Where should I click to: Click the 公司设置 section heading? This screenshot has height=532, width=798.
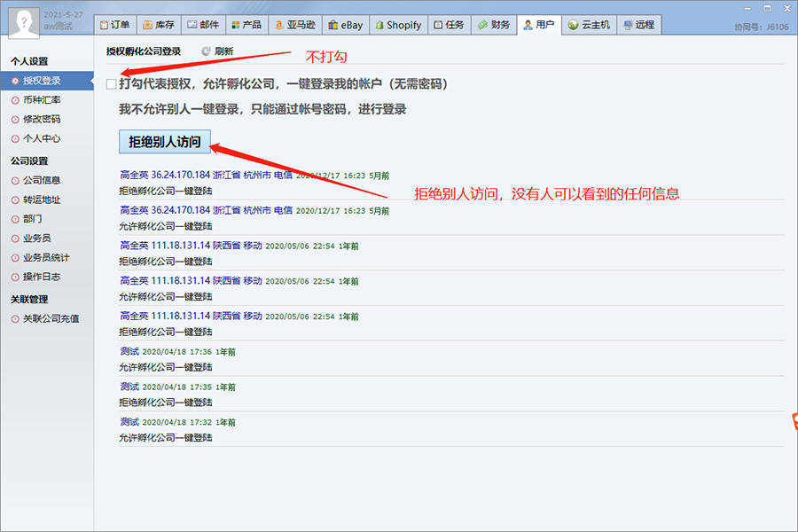click(29, 160)
